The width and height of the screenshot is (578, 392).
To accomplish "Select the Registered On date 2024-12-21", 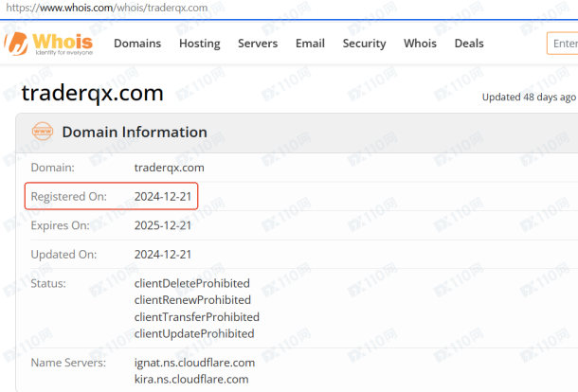I will pyautogui.click(x=163, y=196).
